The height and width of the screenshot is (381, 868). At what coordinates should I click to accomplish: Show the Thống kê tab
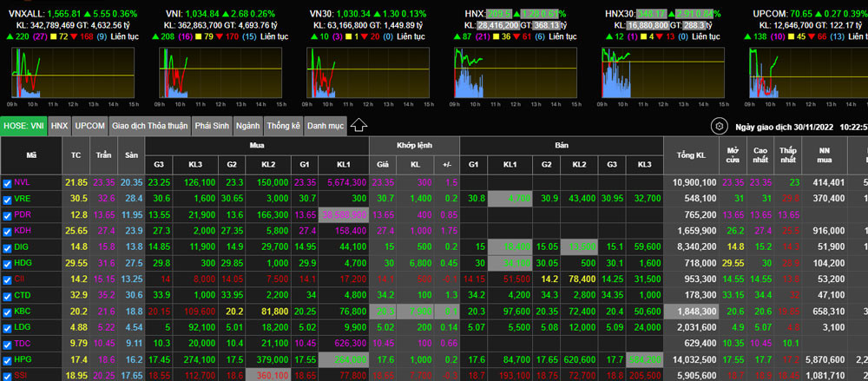point(283,126)
